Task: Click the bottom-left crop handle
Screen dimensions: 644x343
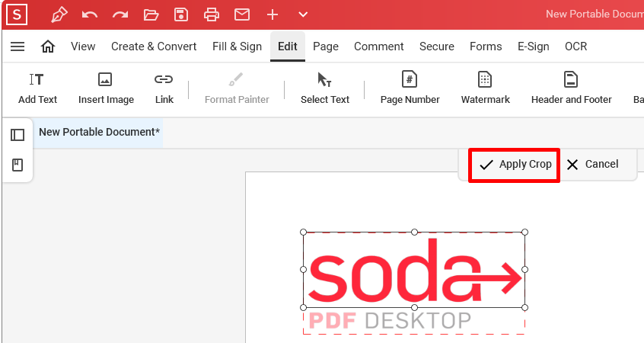Action: [304, 308]
